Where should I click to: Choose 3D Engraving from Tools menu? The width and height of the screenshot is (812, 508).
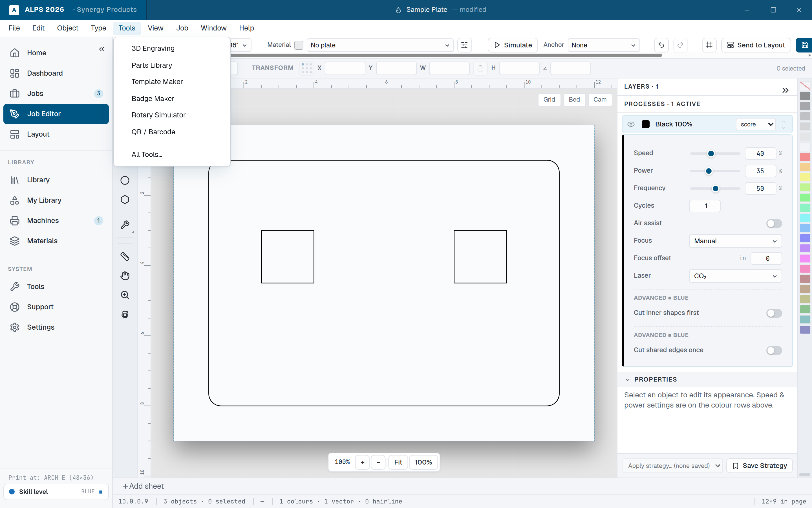click(x=172, y=48)
